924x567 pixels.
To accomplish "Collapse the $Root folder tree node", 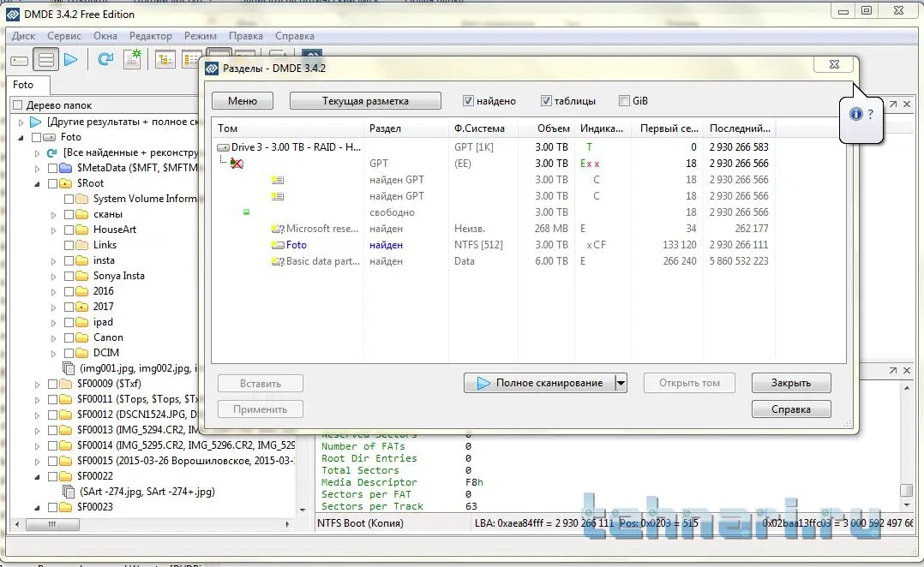I will coord(38,183).
